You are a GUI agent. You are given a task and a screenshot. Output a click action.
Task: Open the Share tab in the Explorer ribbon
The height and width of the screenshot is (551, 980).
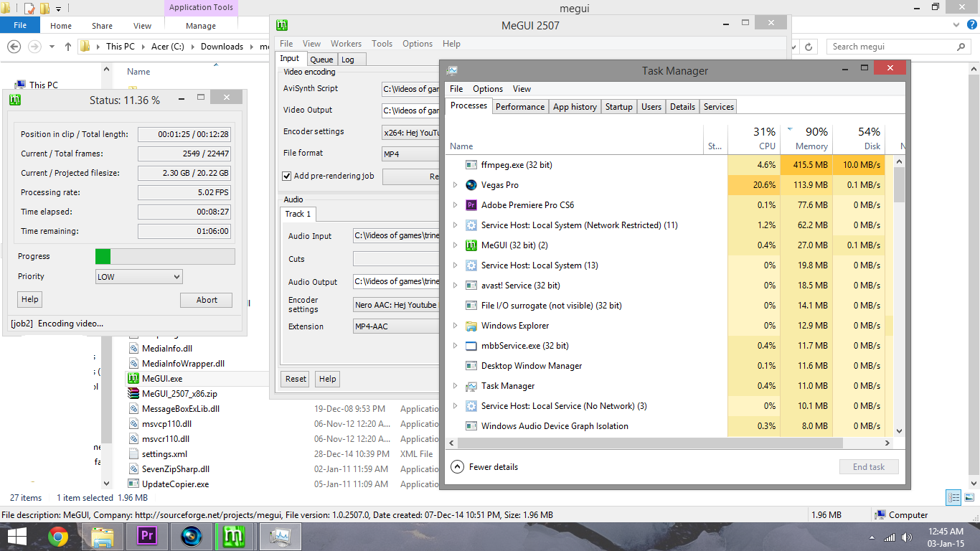point(102,26)
